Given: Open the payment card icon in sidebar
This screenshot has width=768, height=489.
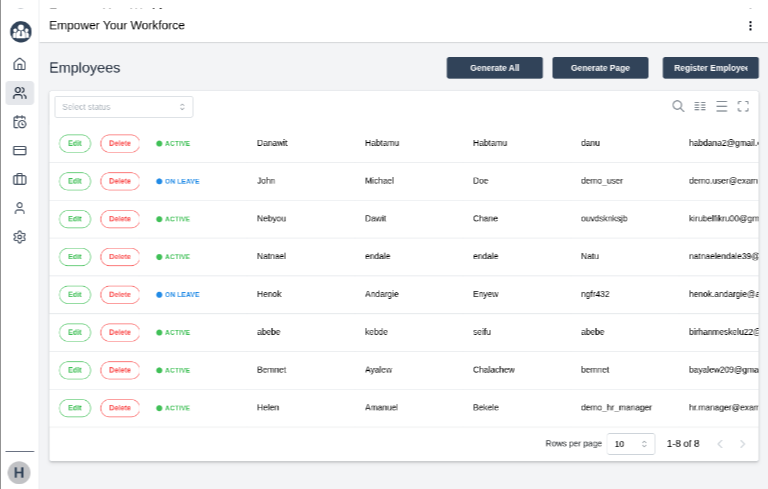Looking at the screenshot, I should pos(19,151).
